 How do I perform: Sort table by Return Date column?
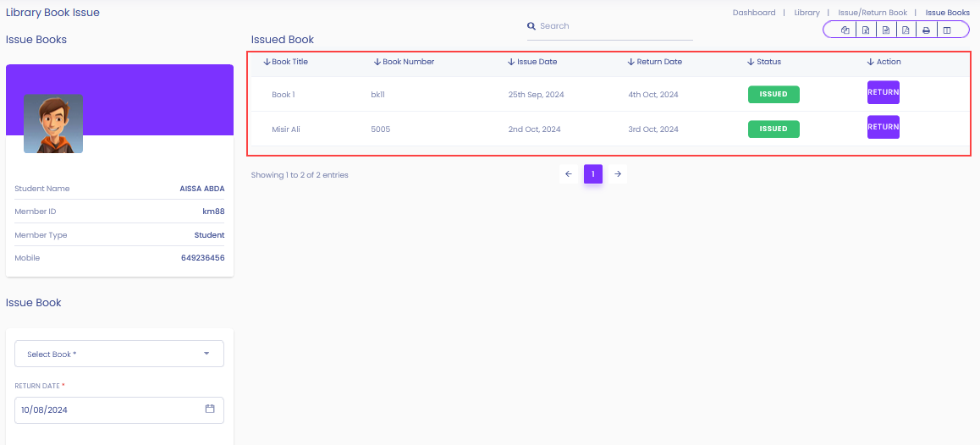point(655,61)
